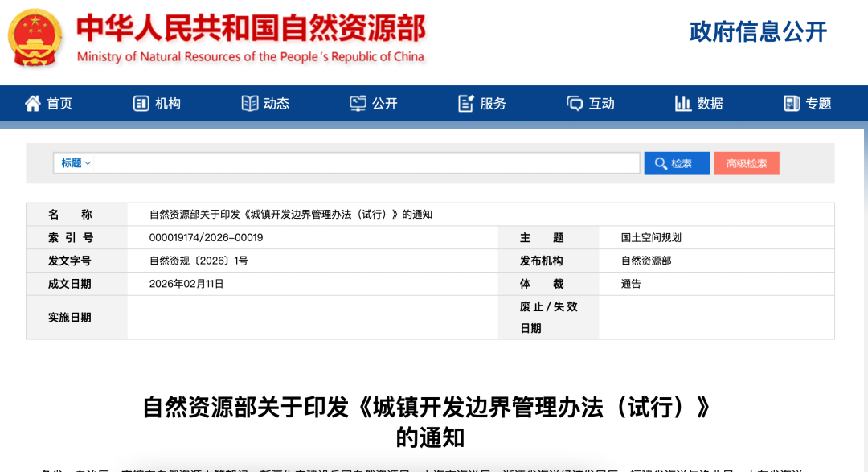Click the 机构 list icon

tap(141, 103)
